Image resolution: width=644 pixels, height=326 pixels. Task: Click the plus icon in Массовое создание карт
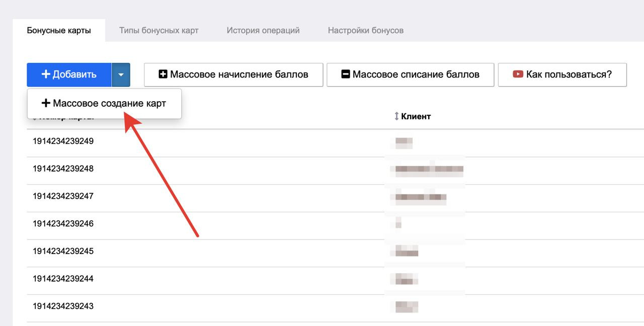click(46, 103)
